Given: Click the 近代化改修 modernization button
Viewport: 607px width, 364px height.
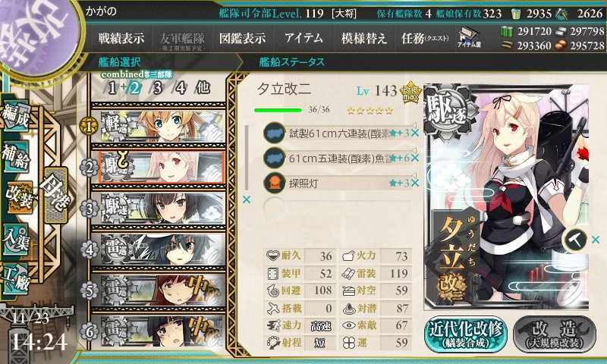Looking at the screenshot, I should click(465, 334).
